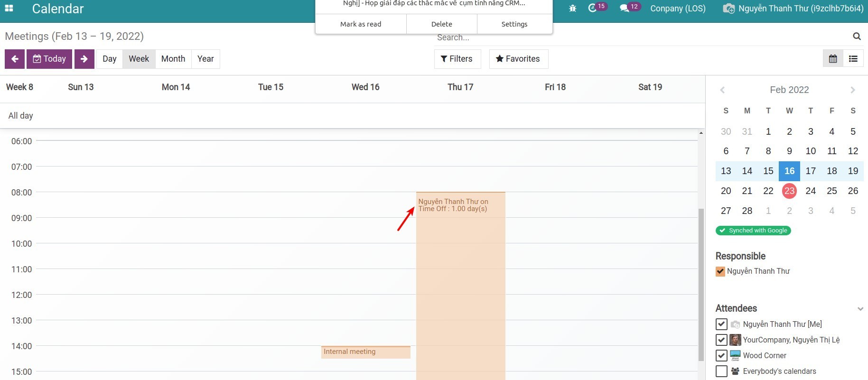Click the Thu 17 column header
Image resolution: width=868 pixels, height=380 pixels.
tap(460, 87)
